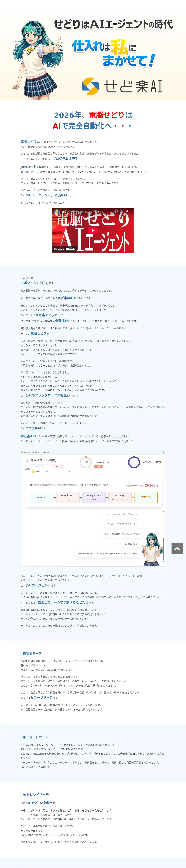Click the scroll-to-top arrow button
Viewport: 186px width, 868px height.
tap(177, 549)
